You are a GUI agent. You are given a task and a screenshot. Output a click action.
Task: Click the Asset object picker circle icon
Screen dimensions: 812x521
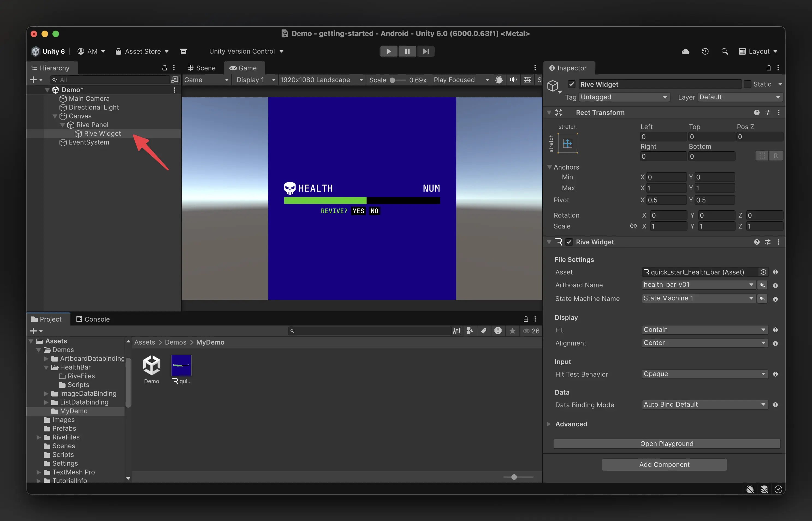(x=763, y=272)
